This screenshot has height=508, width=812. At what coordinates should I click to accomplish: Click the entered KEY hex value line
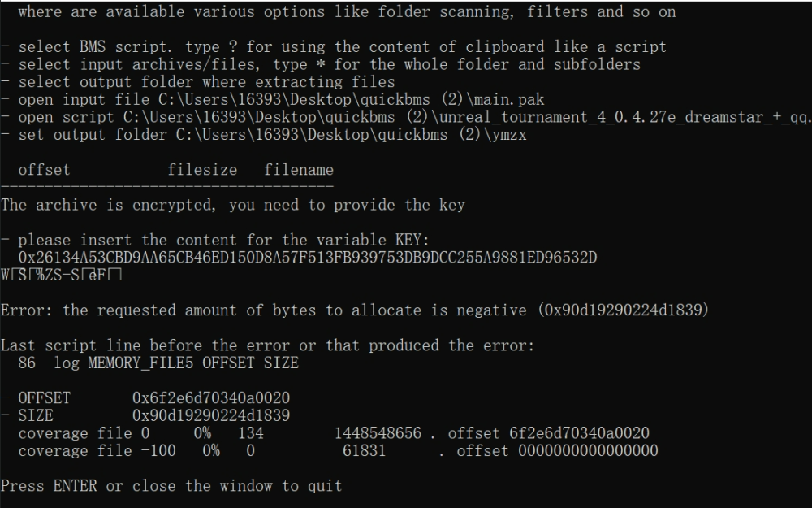[x=308, y=258]
